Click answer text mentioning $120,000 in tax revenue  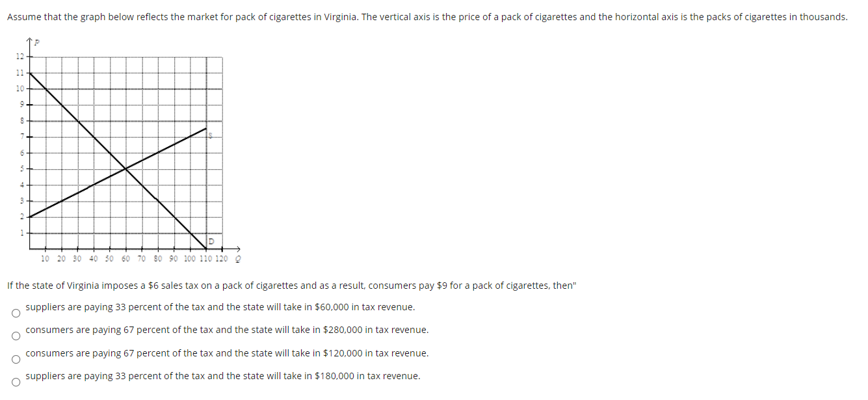coord(227,353)
